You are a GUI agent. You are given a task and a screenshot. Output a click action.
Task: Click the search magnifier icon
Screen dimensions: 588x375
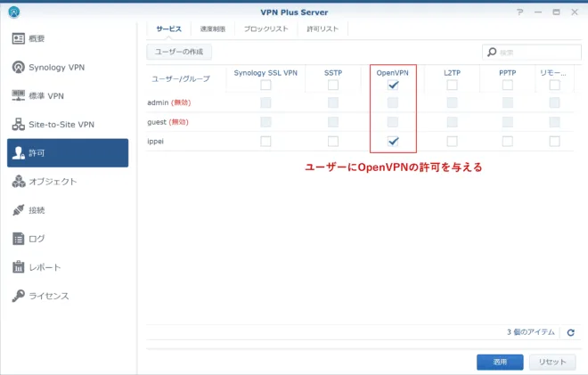(x=492, y=53)
